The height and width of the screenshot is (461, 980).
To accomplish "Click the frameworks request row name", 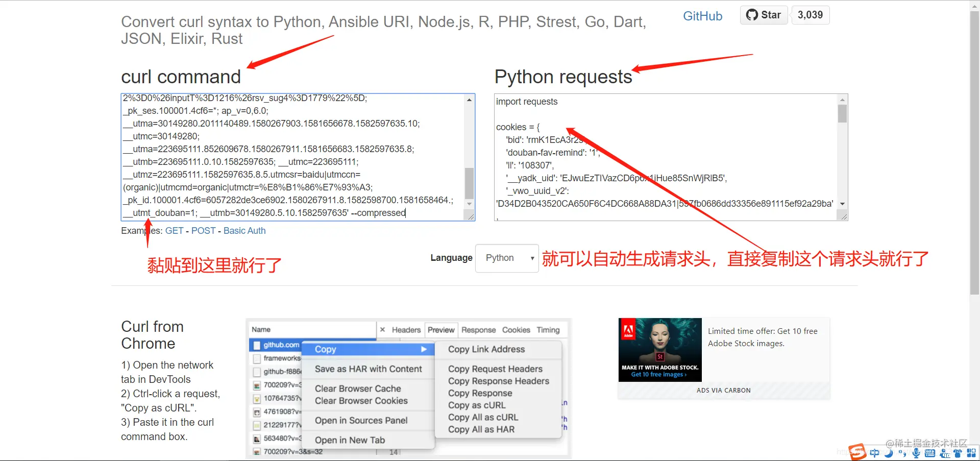I will pyautogui.click(x=282, y=358).
